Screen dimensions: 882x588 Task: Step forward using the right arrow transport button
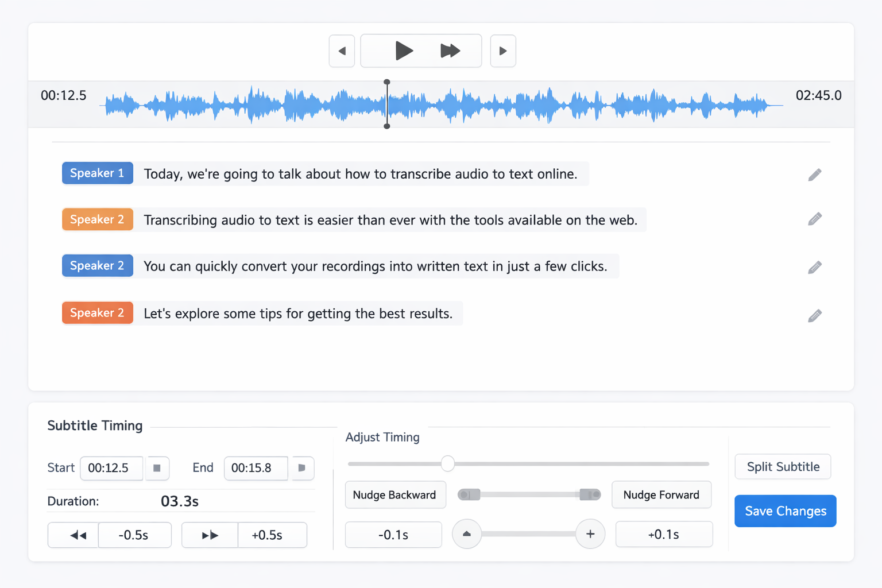pos(503,51)
